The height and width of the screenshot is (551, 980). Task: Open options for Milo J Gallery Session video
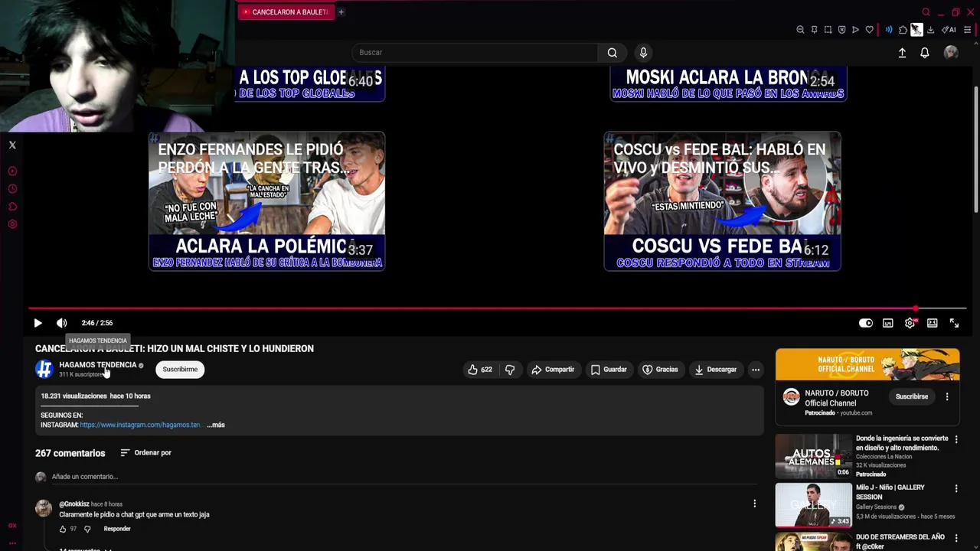coord(955,488)
